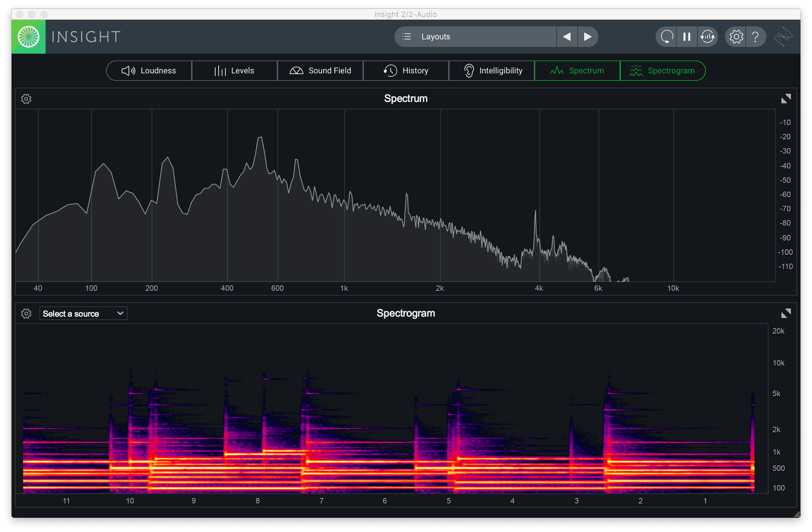Toggle the History module tab
812x532 pixels.
[x=406, y=71]
